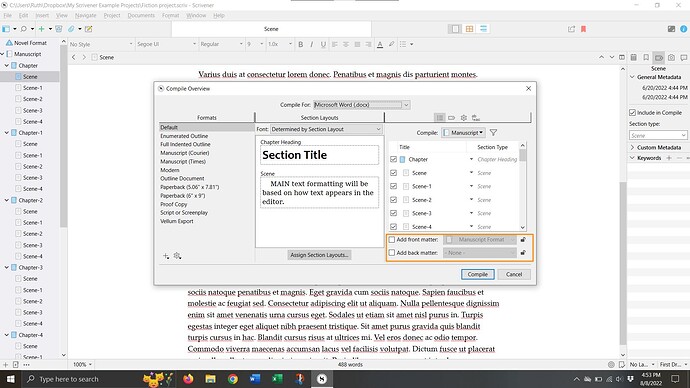Click the lock icon next to back matter
This screenshot has height=388, width=690.
pyautogui.click(x=523, y=253)
